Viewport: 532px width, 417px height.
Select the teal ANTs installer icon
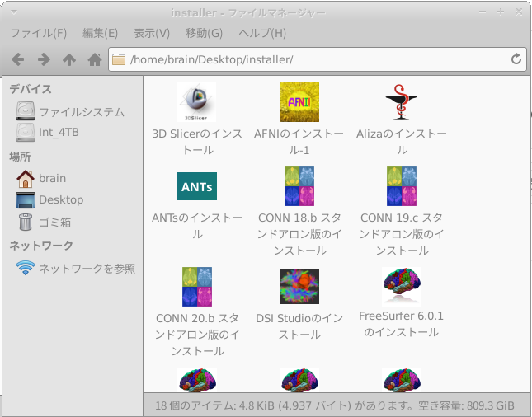(197, 186)
